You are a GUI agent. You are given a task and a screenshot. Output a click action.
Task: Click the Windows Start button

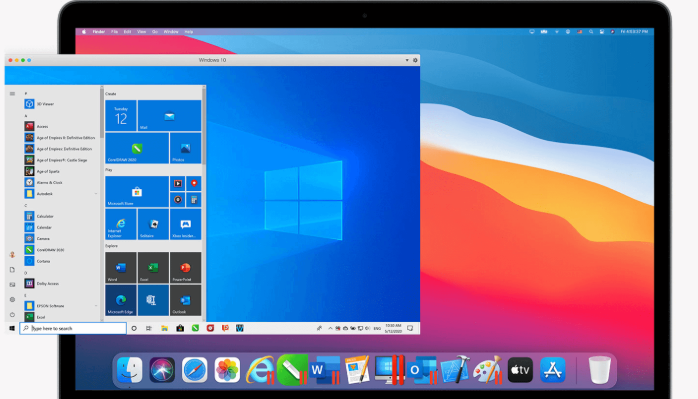pos(12,328)
